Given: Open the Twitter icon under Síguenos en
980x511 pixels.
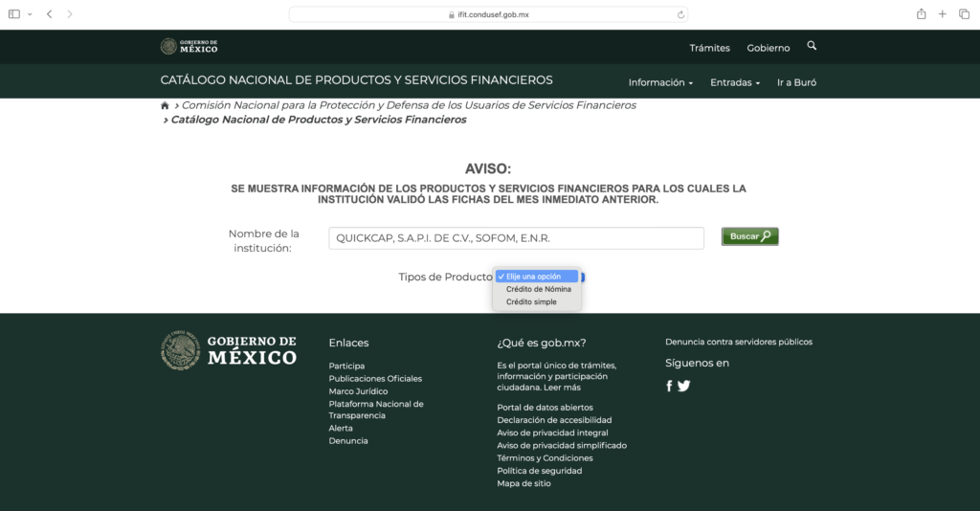Looking at the screenshot, I should pyautogui.click(x=684, y=386).
